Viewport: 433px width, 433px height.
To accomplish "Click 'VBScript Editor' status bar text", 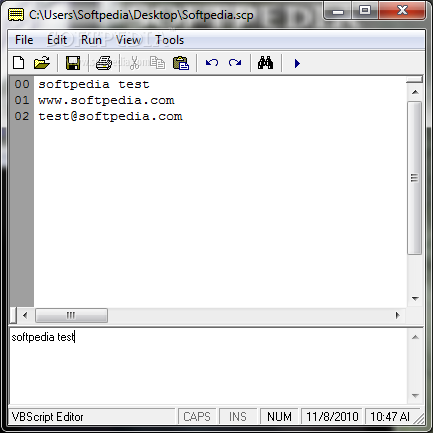I will [48, 417].
